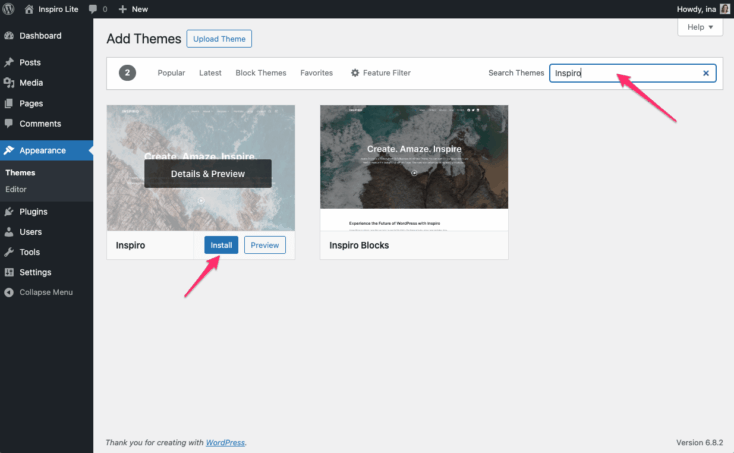Click the Appearance paintbrush icon

click(9, 150)
